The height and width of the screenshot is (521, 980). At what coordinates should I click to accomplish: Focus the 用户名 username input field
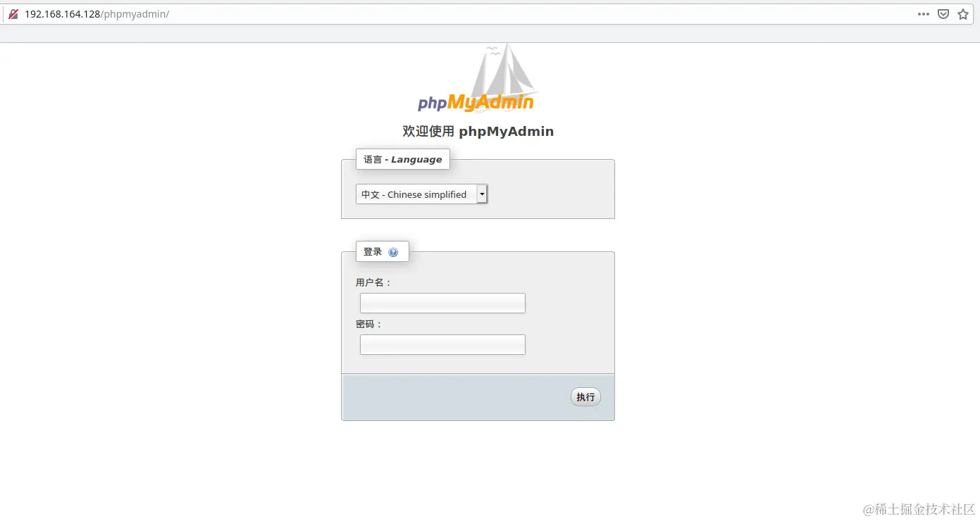point(442,303)
